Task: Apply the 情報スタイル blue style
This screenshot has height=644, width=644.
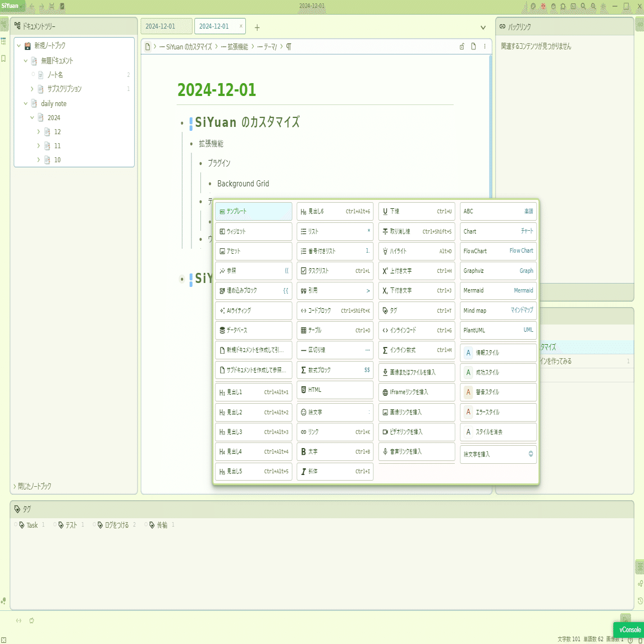Action: 498,353
